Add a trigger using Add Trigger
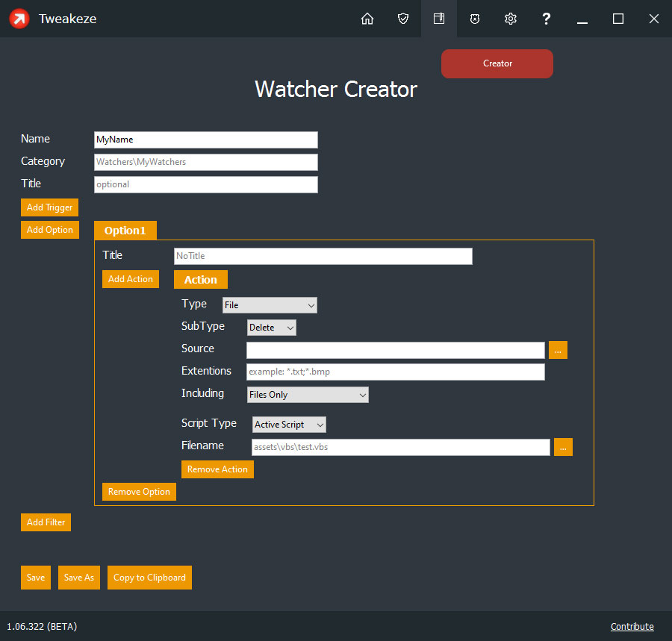Image resolution: width=672 pixels, height=641 pixels. 49,207
